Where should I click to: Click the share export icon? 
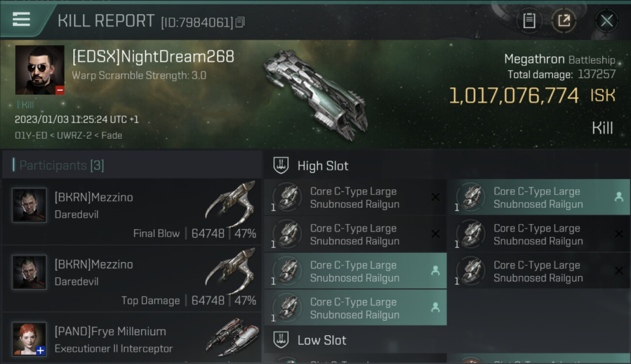coord(564,20)
